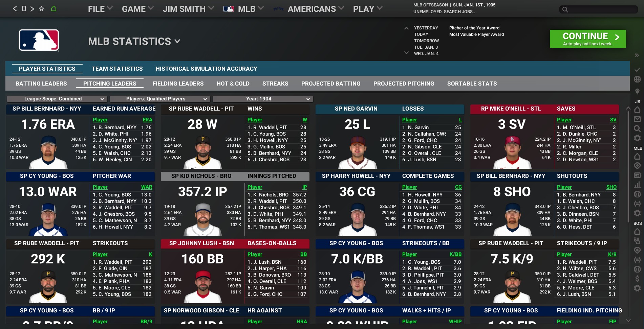Open the PLAY menu
This screenshot has width=644, height=329.
pyautogui.click(x=368, y=9)
